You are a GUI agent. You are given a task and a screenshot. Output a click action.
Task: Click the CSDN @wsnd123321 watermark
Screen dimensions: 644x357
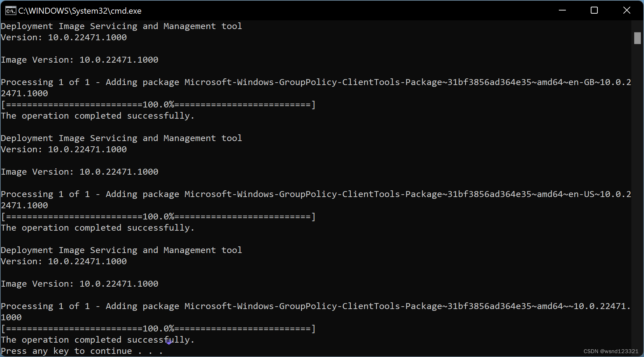(611, 351)
